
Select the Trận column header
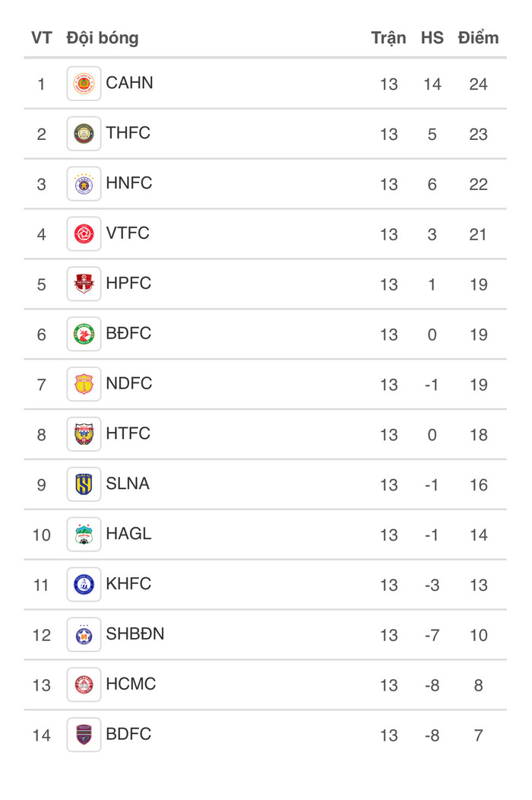(388, 38)
